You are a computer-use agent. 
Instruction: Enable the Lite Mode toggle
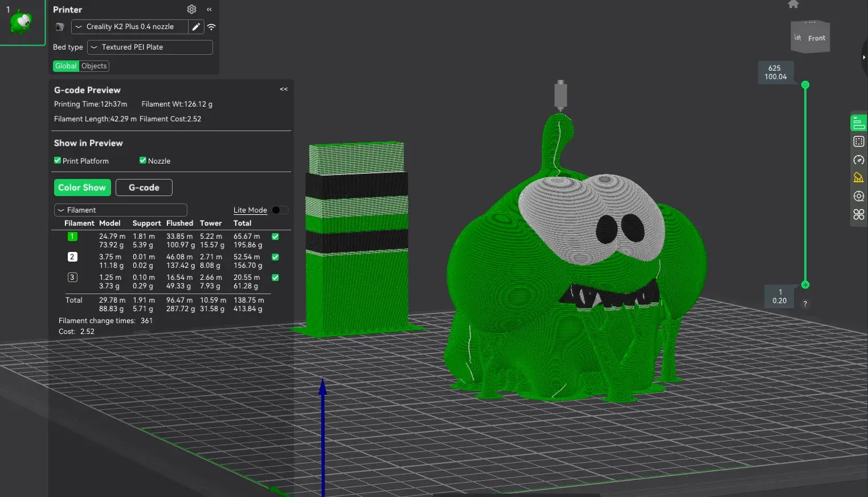(x=280, y=210)
